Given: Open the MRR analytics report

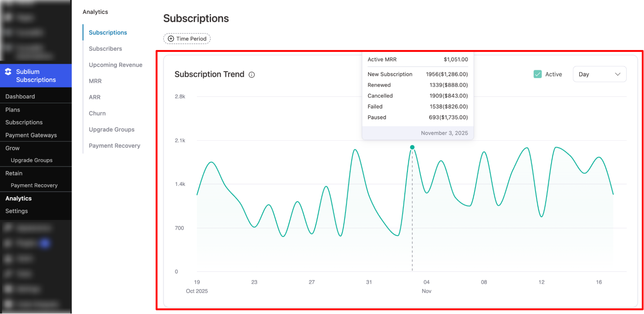Looking at the screenshot, I should 95,81.
